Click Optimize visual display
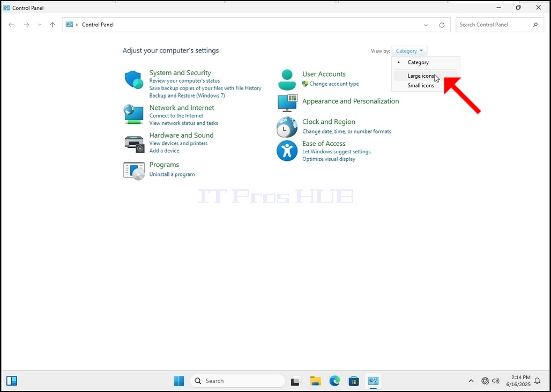The image size is (551, 392). tap(329, 159)
